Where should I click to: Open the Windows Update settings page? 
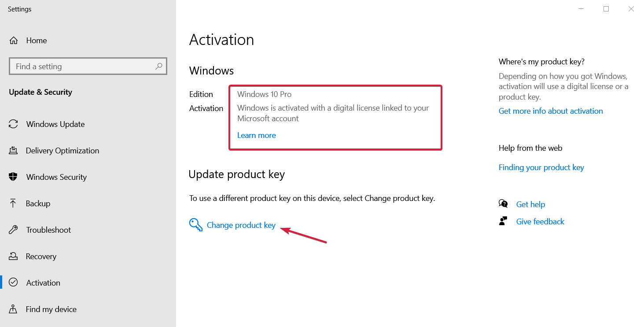[55, 124]
